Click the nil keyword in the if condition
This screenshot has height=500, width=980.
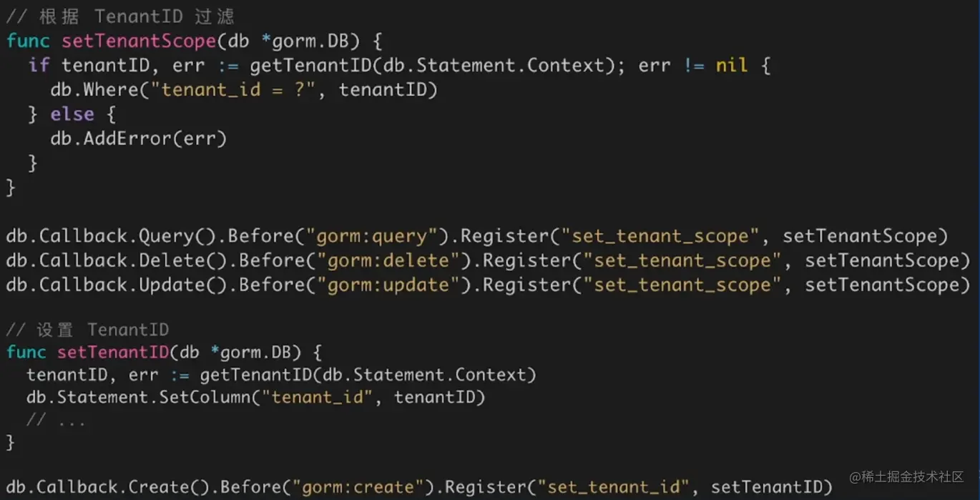point(732,66)
